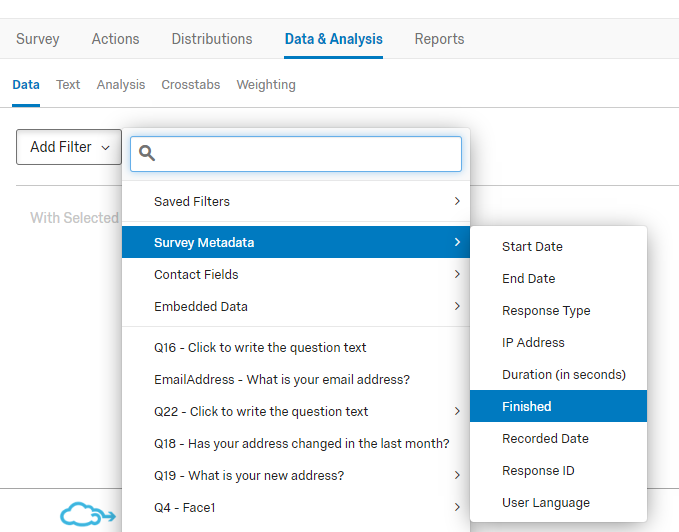Switch to the Survey tab
The image size is (679, 532).
pyautogui.click(x=38, y=39)
